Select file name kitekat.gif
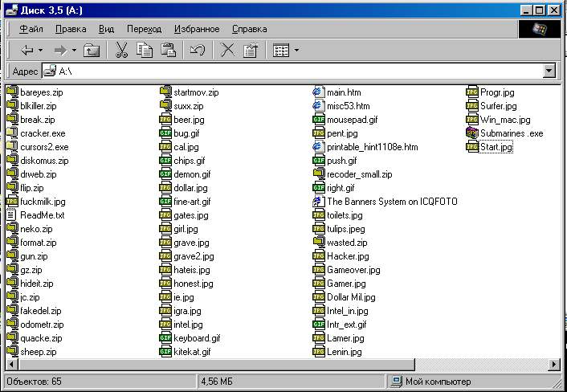567x392 pixels. (x=192, y=352)
